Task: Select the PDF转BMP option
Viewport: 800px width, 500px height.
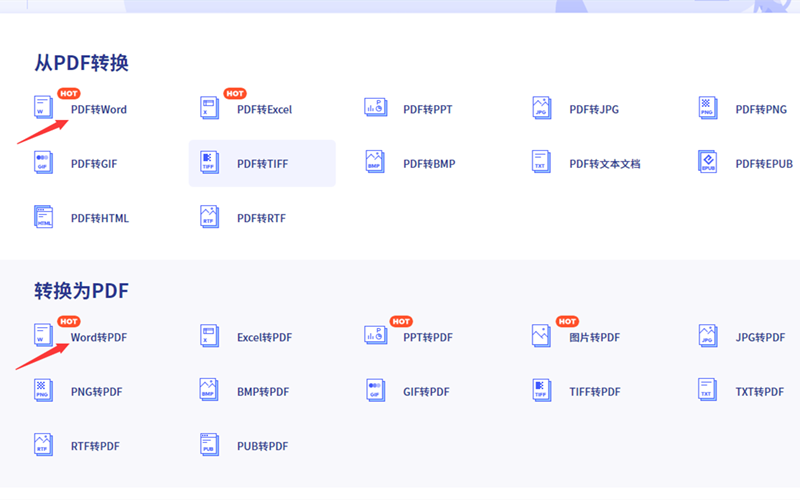Action: 429,164
